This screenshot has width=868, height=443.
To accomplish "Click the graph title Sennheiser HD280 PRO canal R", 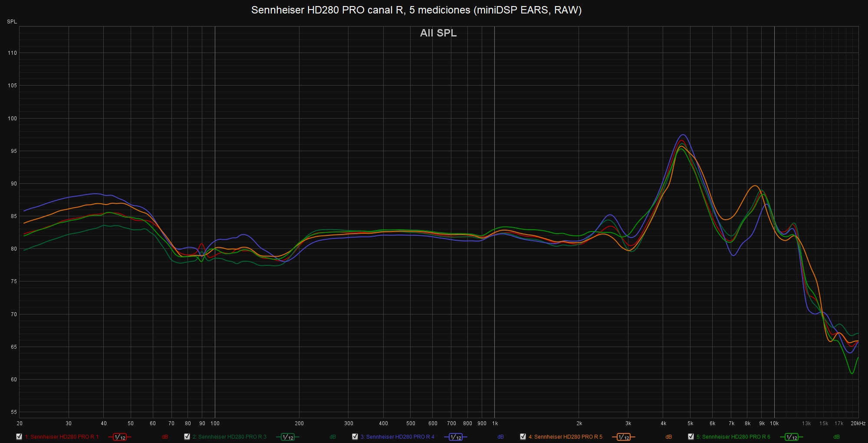I will [x=416, y=10].
